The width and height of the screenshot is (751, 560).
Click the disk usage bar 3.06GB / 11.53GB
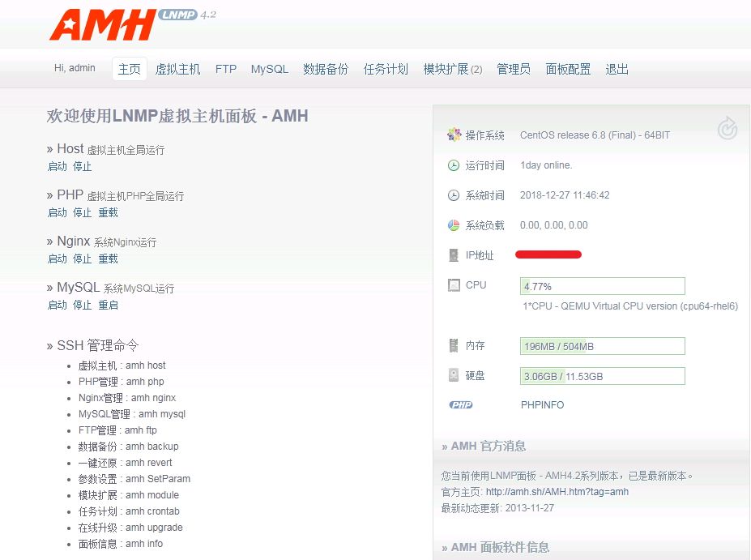(603, 376)
